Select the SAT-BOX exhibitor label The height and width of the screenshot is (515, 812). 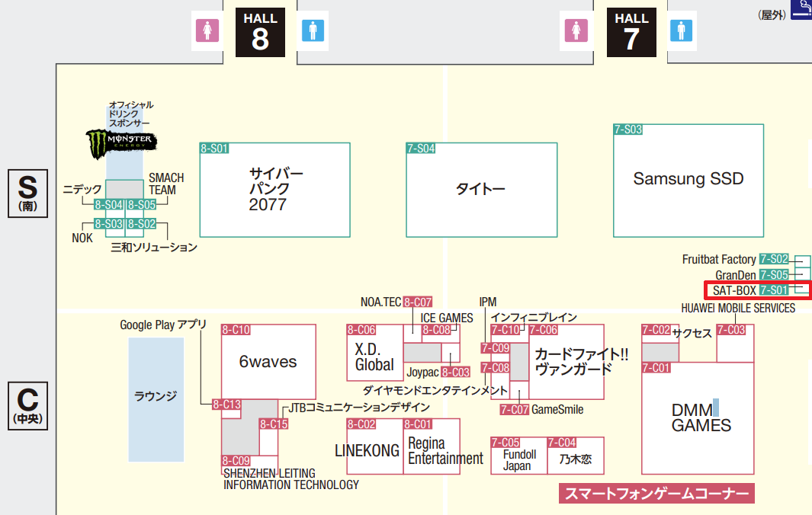coord(734,290)
